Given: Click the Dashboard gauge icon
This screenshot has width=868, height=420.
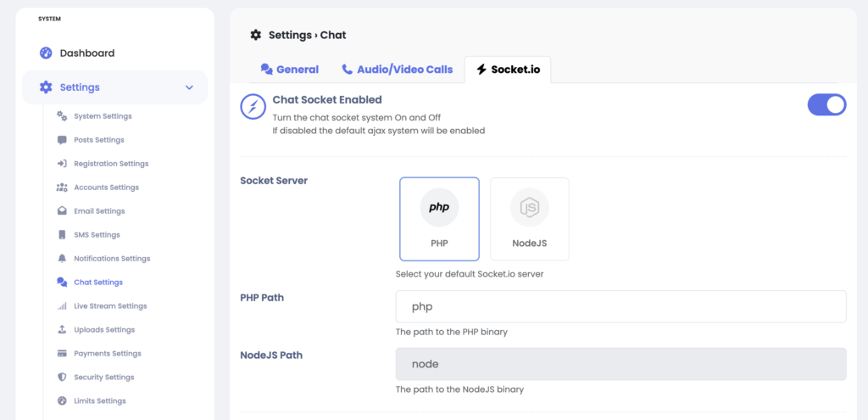Looking at the screenshot, I should 46,53.
